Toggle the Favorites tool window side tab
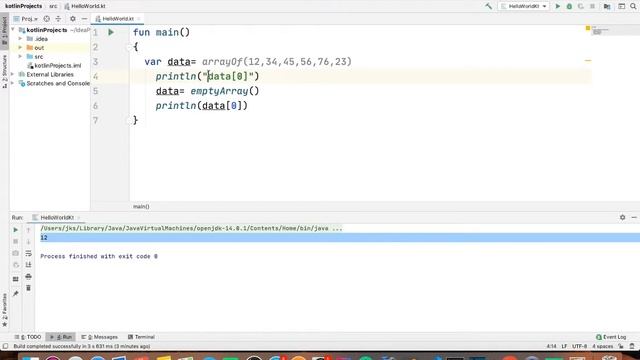 pos(4,310)
